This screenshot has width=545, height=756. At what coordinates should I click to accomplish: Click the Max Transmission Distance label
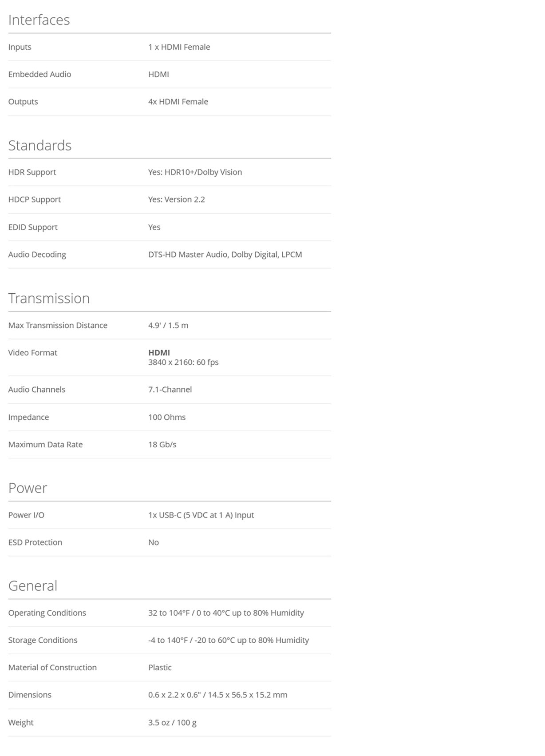(x=58, y=326)
